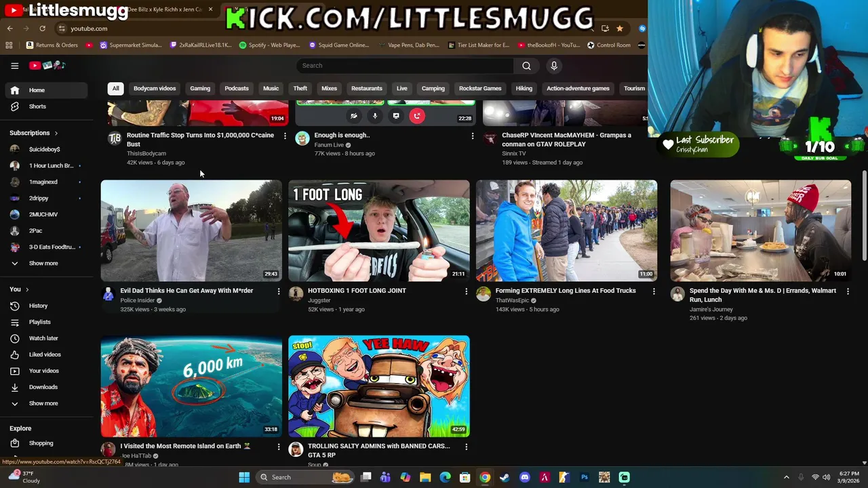Open Shorts in sidebar
Image resolution: width=868 pixels, height=488 pixels.
coord(46,106)
